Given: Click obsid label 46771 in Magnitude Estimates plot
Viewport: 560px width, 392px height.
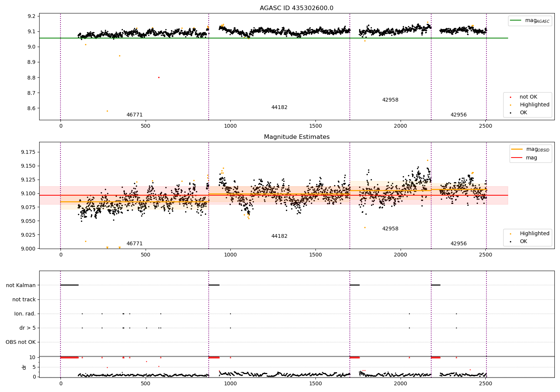Looking at the screenshot, I should [134, 244].
